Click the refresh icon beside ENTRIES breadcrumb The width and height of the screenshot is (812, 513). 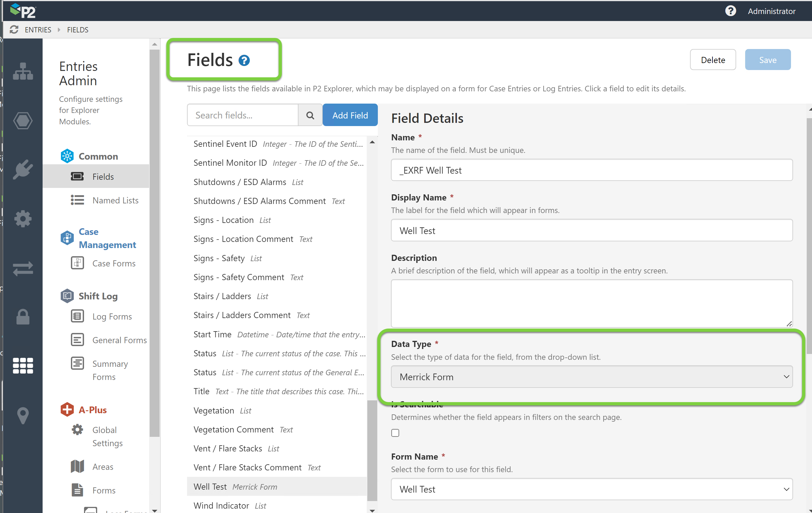pos(14,30)
